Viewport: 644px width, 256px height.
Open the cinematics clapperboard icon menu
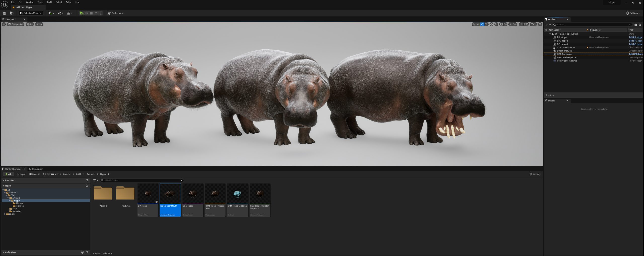tap(70, 13)
